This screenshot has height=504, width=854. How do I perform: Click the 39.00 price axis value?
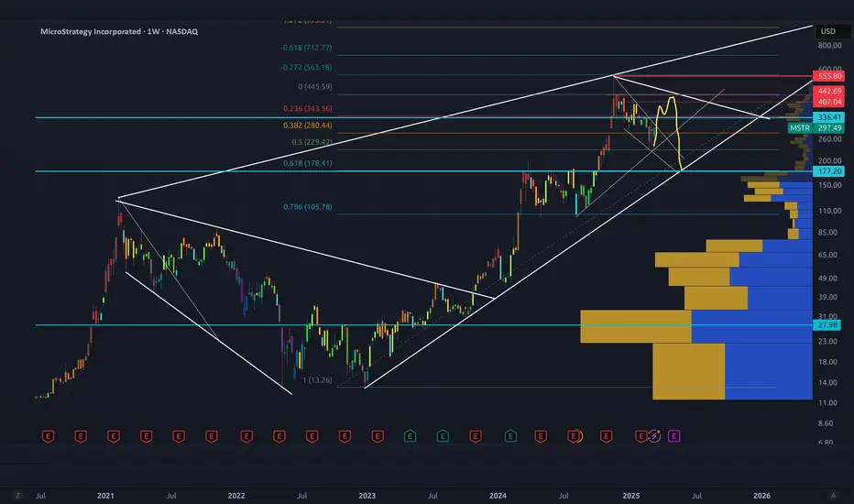827,297
